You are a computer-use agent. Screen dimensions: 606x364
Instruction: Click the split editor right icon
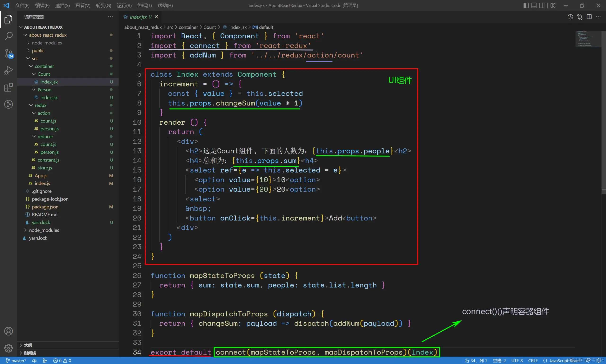589,17
